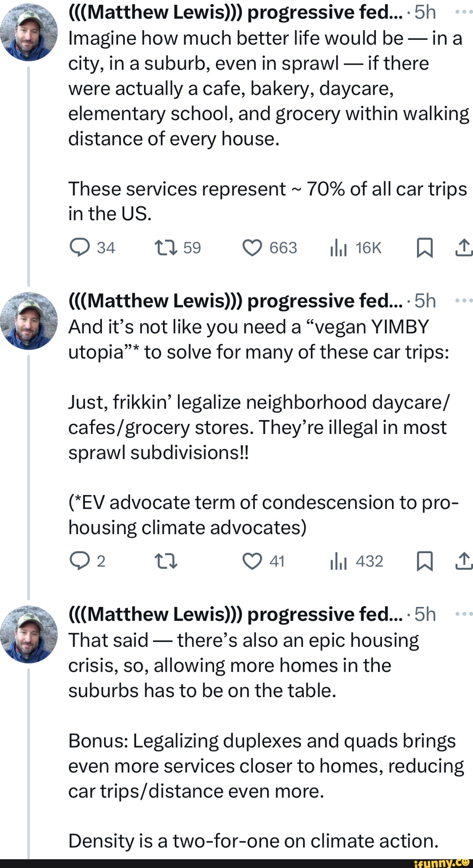The width and height of the screenshot is (473, 868).
Task: Like the tweet with 41 likes
Action: click(252, 561)
